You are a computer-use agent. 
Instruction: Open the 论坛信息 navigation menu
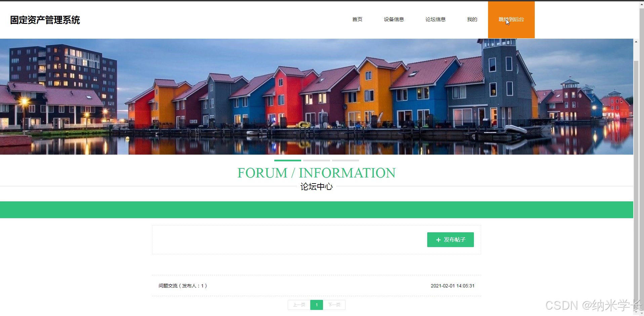[x=435, y=19]
